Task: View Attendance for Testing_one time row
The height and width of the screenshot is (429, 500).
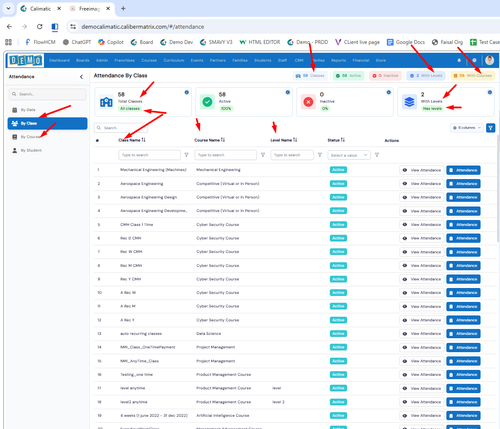Action: 422,375
